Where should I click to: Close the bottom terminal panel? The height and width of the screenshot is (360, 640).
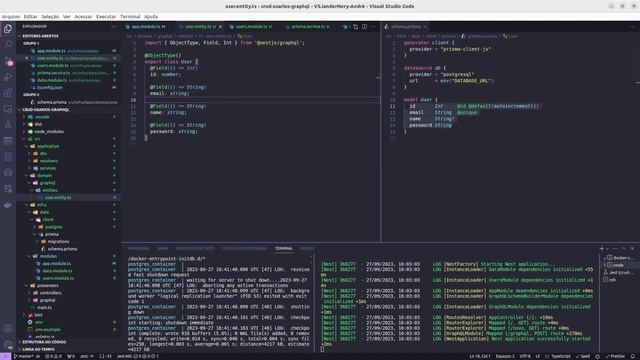[632, 248]
